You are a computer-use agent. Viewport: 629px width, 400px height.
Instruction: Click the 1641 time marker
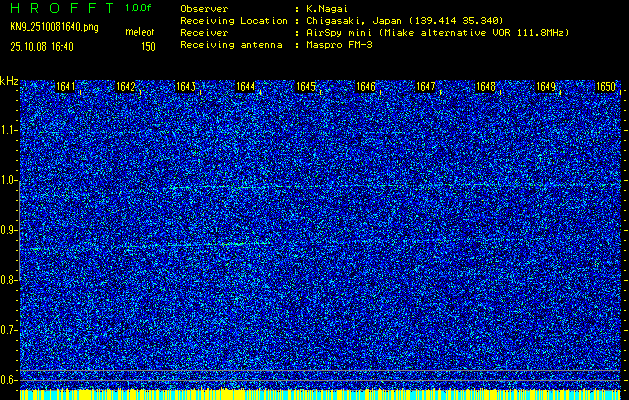coord(66,87)
